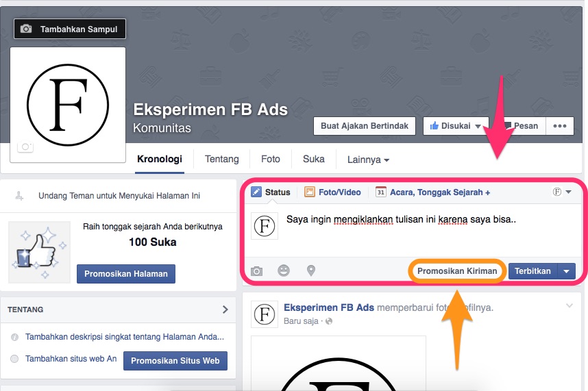
Task: Click the globe icon beside Tambahkan situs web
Action: coord(14,359)
